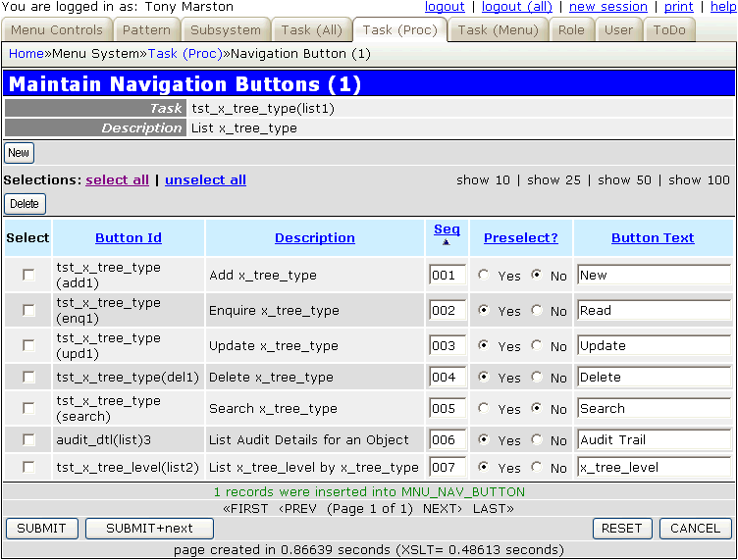Click the logout (all) link
738x560 pixels.
coord(516,7)
